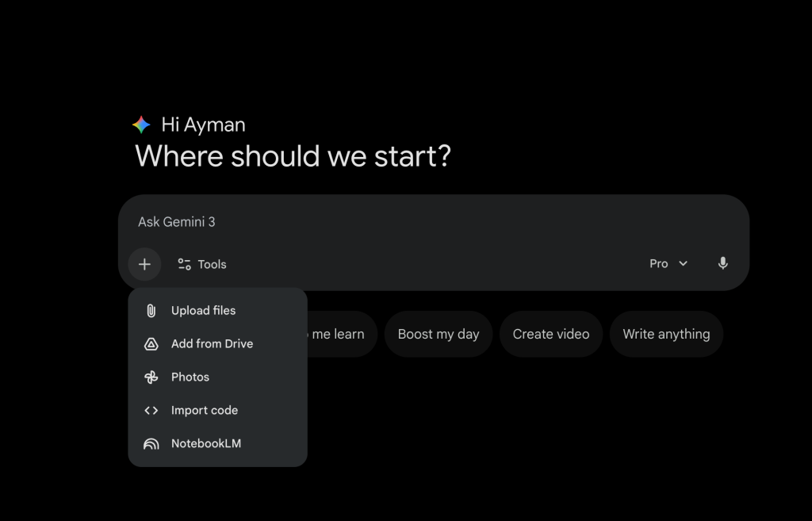Click the Google Photos pinwheel icon

[151, 377]
